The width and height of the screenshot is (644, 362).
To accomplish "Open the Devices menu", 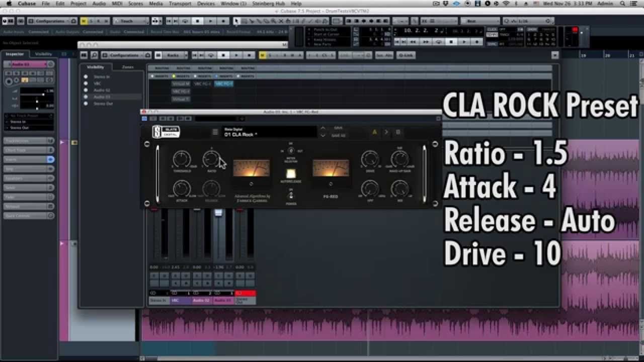I will [206, 4].
